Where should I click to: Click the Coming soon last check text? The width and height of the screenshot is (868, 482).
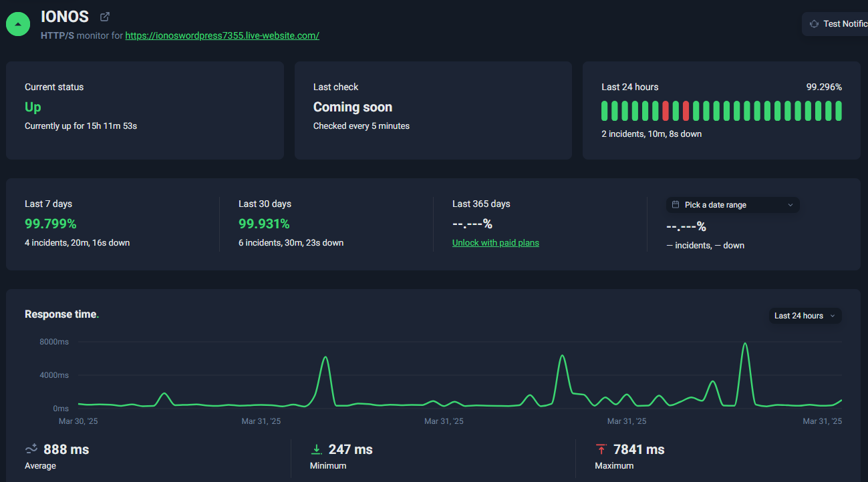pos(353,107)
